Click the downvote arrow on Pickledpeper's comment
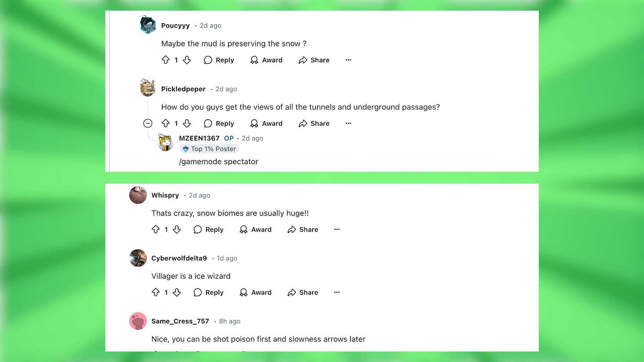Viewport: 644px width, 362px height. 186,123
